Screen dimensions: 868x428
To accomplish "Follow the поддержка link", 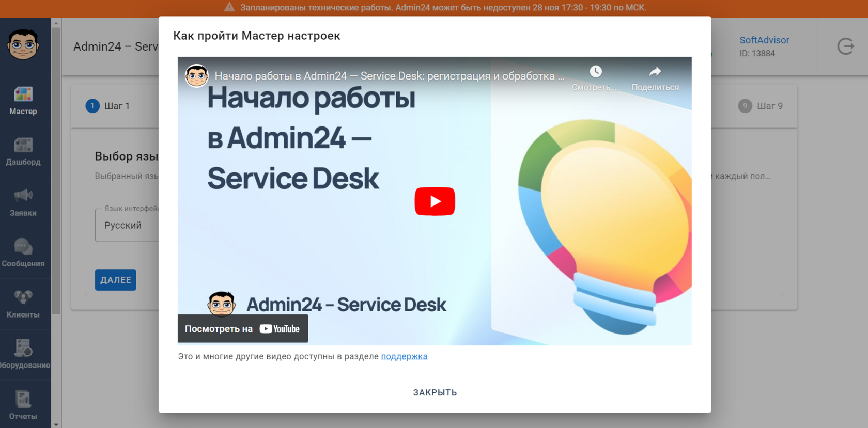I will coord(404,356).
